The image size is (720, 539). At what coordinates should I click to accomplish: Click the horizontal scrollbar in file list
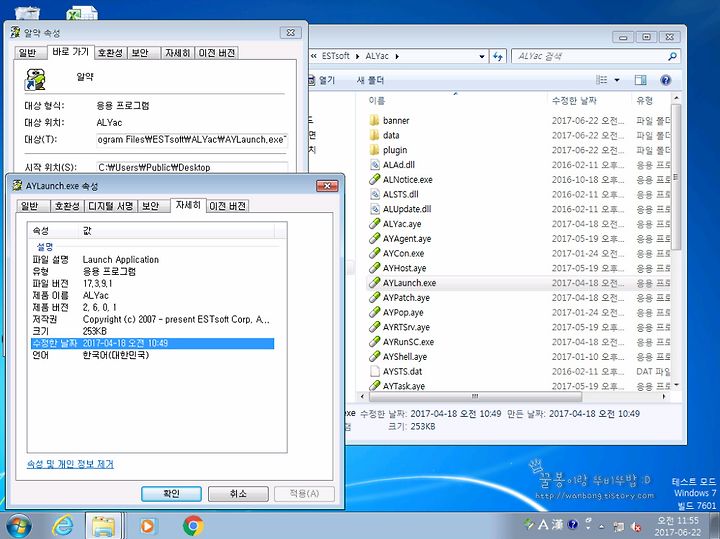click(x=475, y=396)
